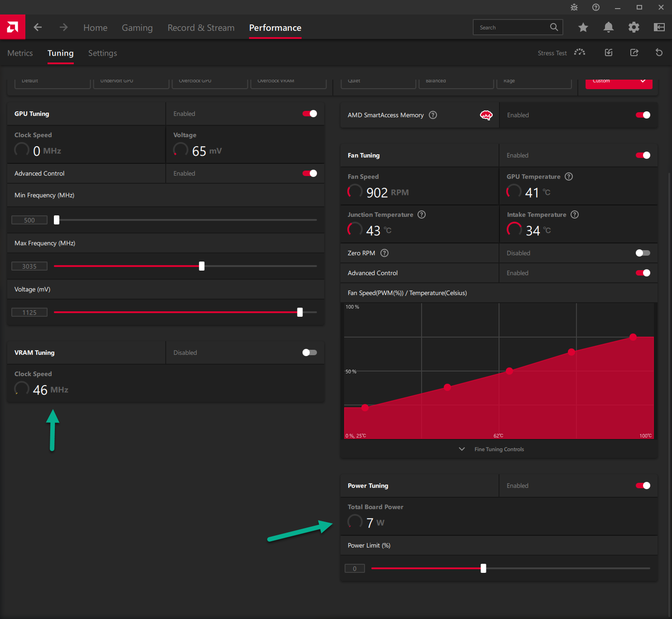The image size is (672, 619).
Task: Switch to the Metrics subtab
Action: point(20,53)
